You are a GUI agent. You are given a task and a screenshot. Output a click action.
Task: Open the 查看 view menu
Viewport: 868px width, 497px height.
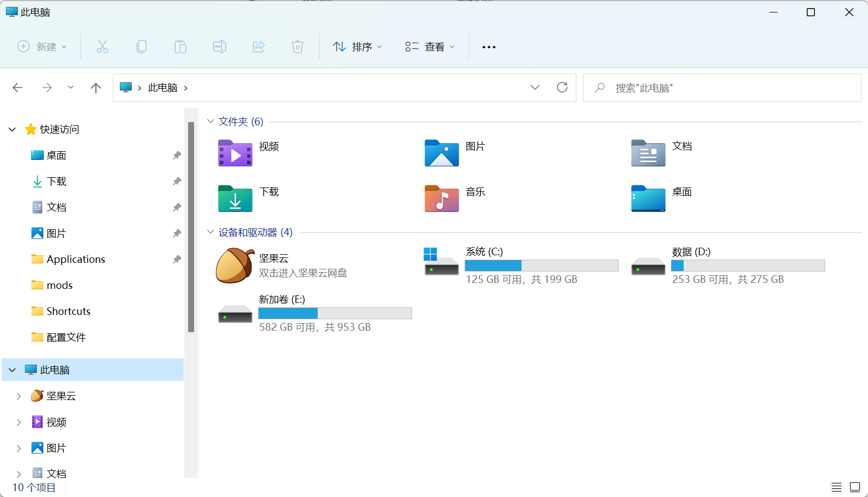point(430,47)
